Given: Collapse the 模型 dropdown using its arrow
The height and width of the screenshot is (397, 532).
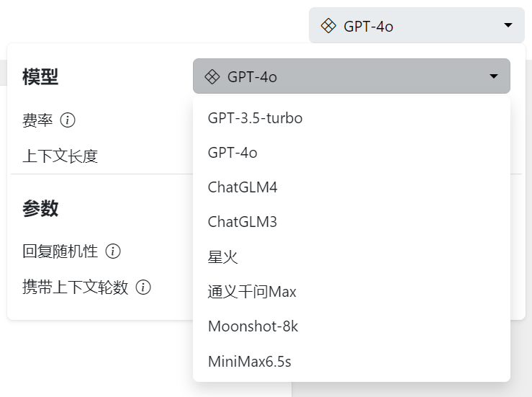Looking at the screenshot, I should point(494,76).
